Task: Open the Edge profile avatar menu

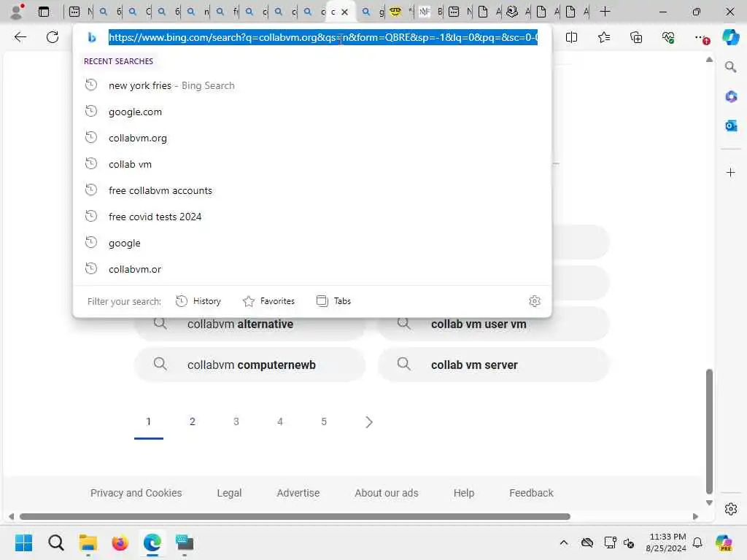Action: [x=17, y=12]
